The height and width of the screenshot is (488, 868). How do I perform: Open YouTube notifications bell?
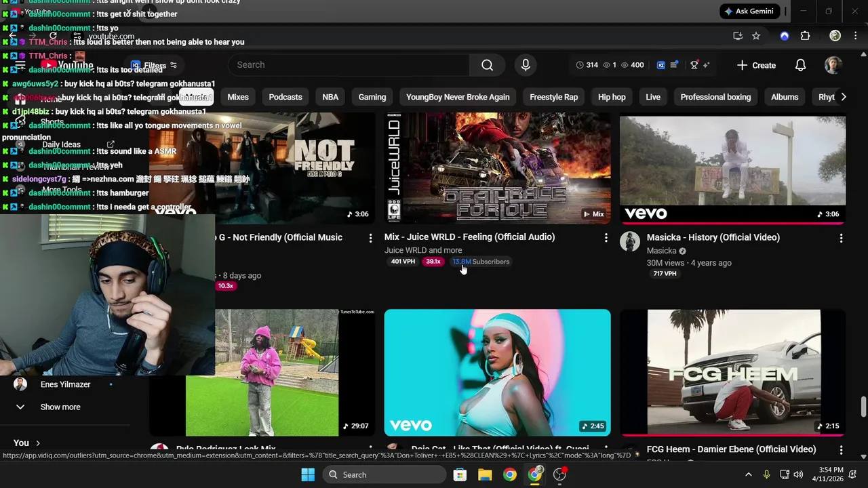[800, 65]
